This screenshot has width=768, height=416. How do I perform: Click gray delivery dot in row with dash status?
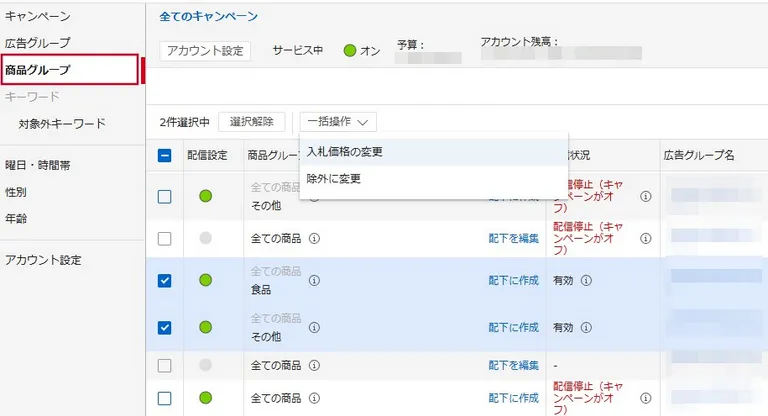pos(205,365)
